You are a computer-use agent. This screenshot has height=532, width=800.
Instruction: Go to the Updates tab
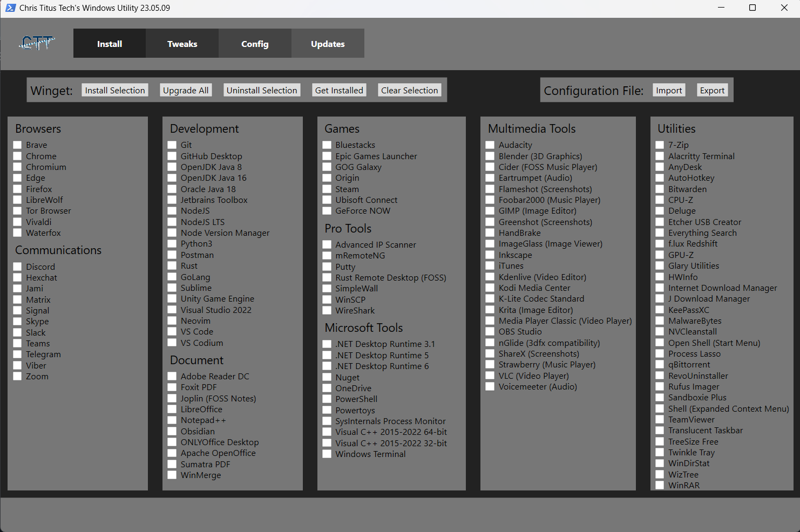[x=328, y=44]
